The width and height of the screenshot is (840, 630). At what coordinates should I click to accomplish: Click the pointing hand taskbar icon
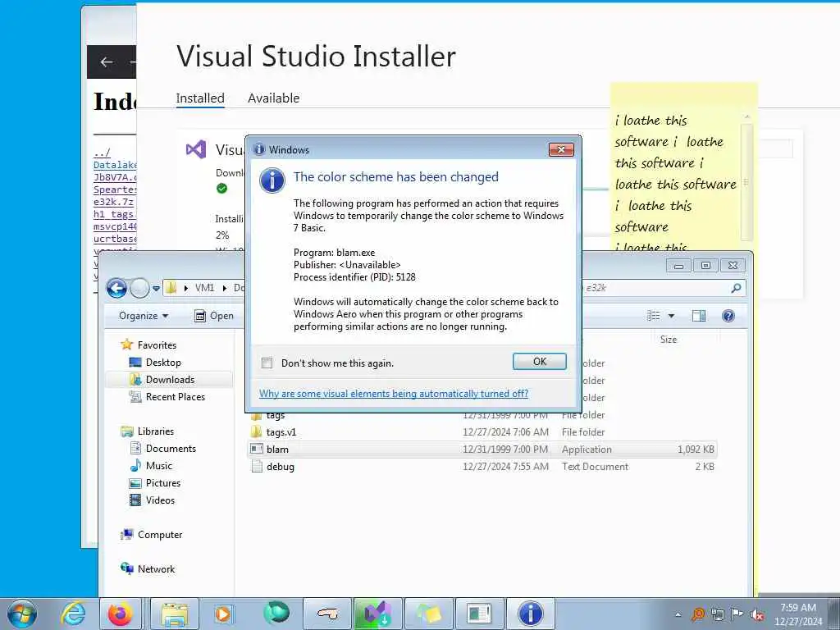(x=328, y=614)
